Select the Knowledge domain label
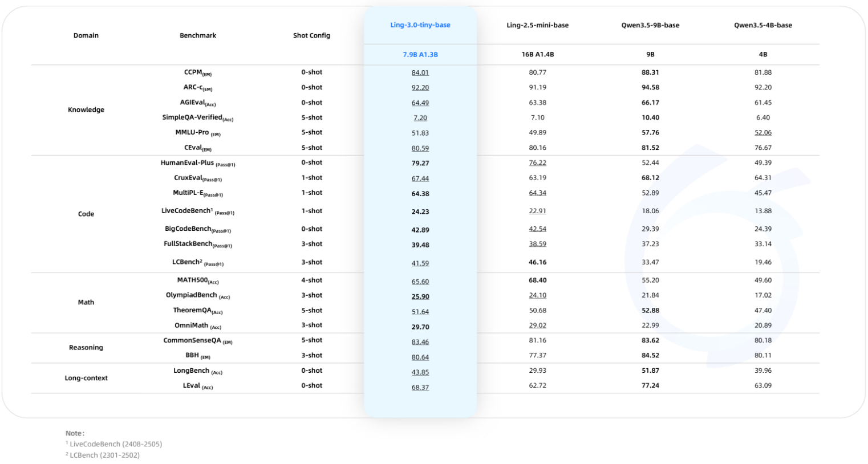The height and width of the screenshot is (464, 868). [x=86, y=109]
